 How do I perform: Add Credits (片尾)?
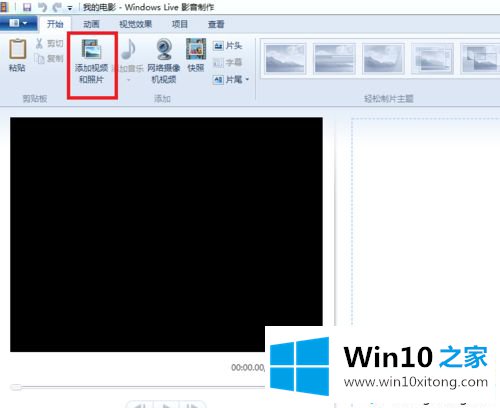227,79
